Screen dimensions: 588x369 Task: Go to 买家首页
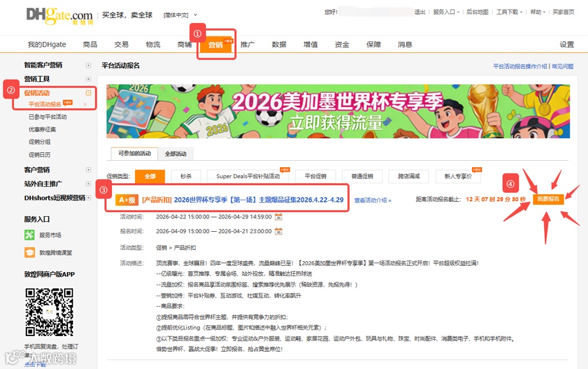(563, 12)
